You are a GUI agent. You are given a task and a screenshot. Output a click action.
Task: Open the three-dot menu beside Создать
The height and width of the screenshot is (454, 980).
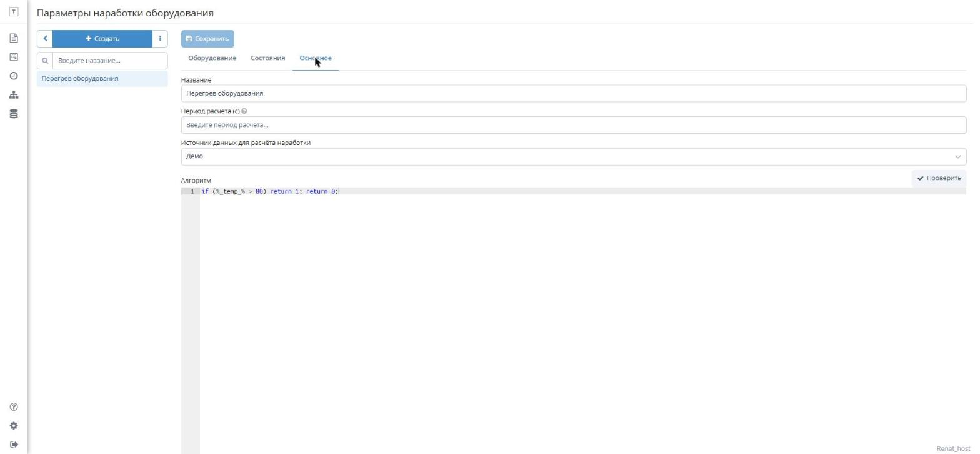click(160, 39)
